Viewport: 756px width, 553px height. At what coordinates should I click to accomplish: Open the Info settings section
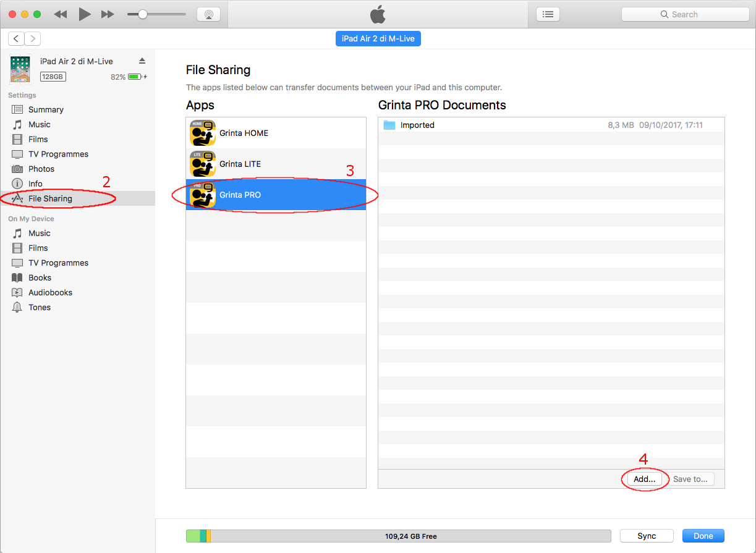[35, 184]
